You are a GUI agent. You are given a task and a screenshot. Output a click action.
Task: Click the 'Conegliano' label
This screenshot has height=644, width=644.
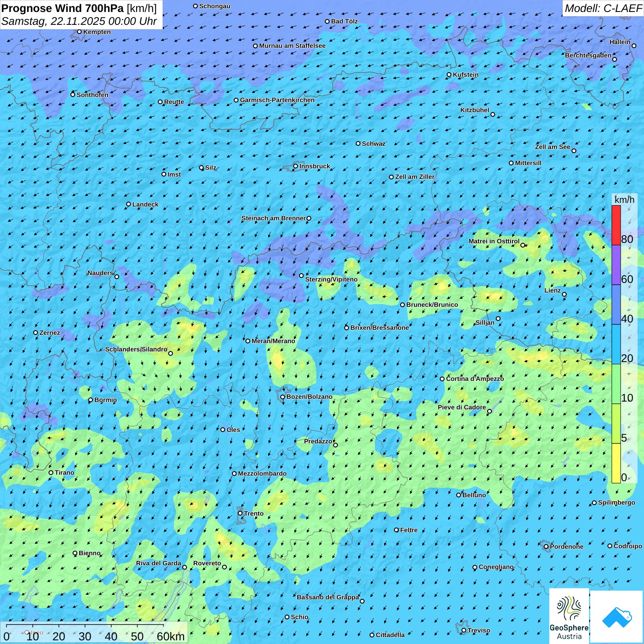pyautogui.click(x=496, y=567)
